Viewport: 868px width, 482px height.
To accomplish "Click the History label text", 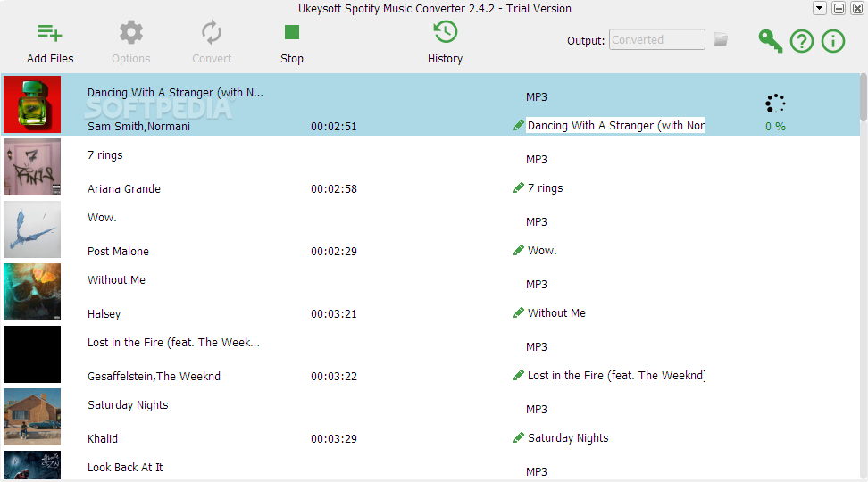I will pyautogui.click(x=445, y=59).
